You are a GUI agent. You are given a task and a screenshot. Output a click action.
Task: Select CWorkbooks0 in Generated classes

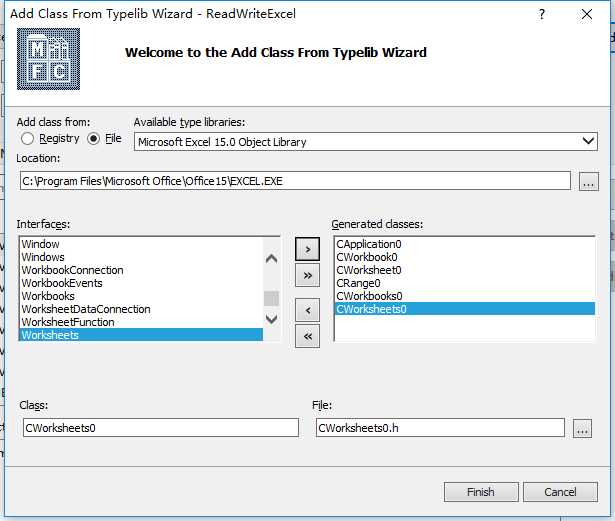465,296
